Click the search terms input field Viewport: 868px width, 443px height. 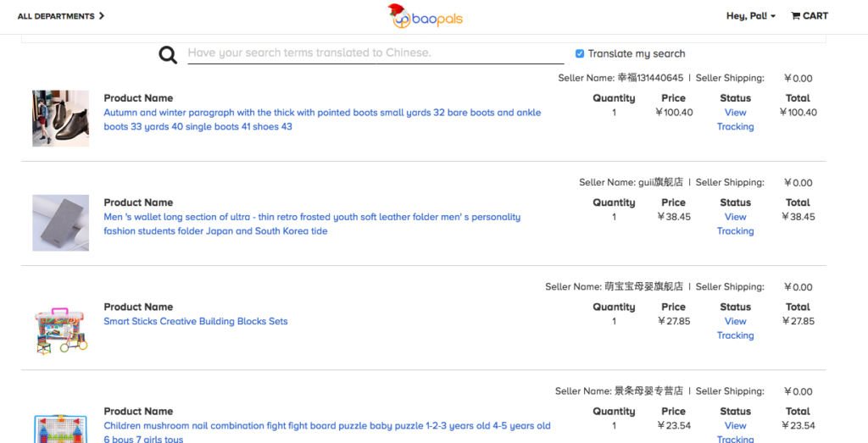coord(375,53)
